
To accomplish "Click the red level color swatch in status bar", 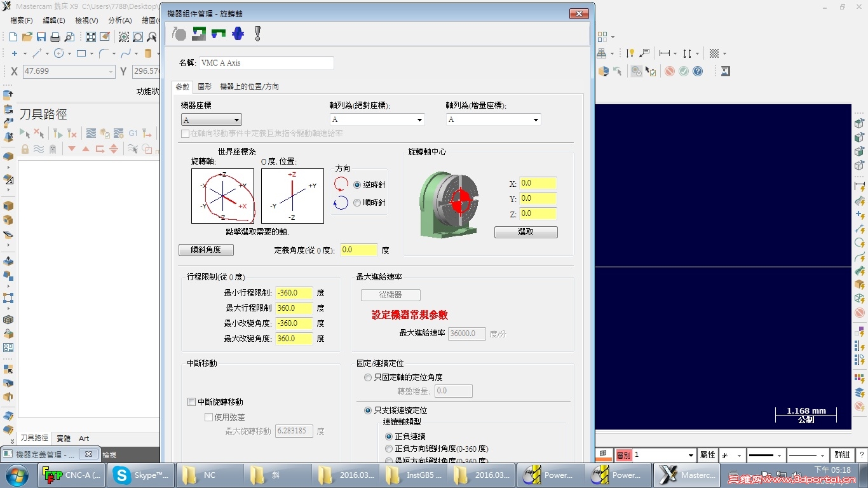I will [x=623, y=456].
